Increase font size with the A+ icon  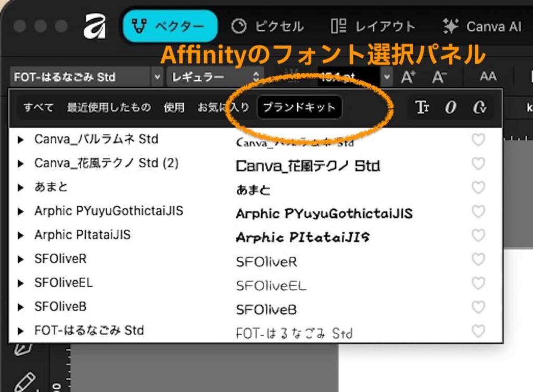409,77
